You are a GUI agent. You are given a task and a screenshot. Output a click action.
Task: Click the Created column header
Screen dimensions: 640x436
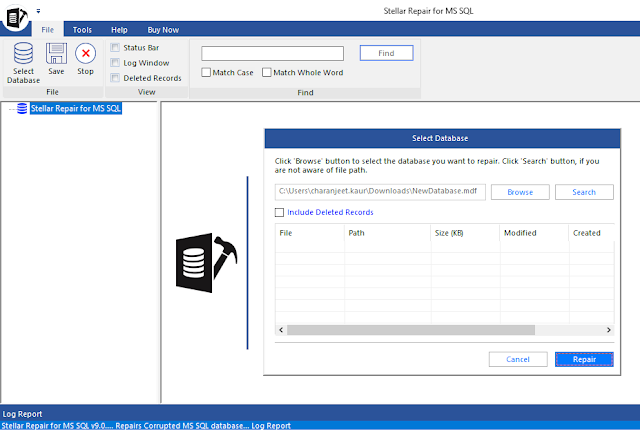coord(591,233)
